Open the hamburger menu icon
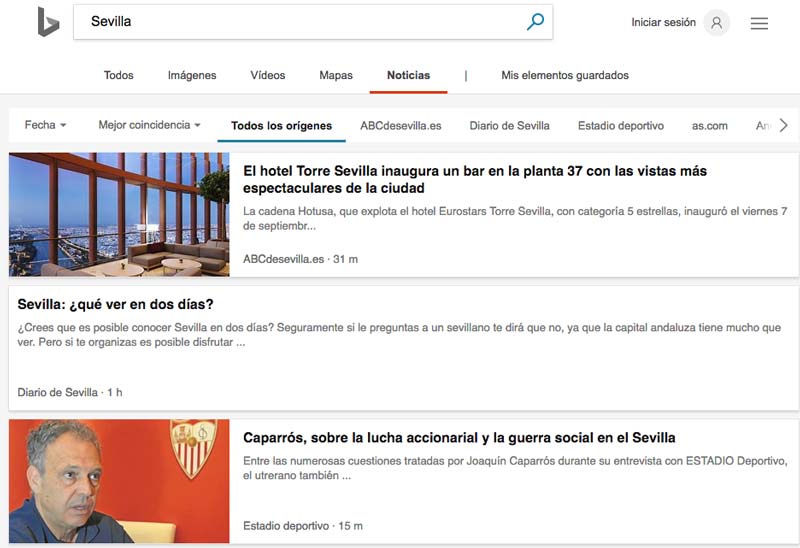Screen dimensions: 800x548 [x=759, y=23]
